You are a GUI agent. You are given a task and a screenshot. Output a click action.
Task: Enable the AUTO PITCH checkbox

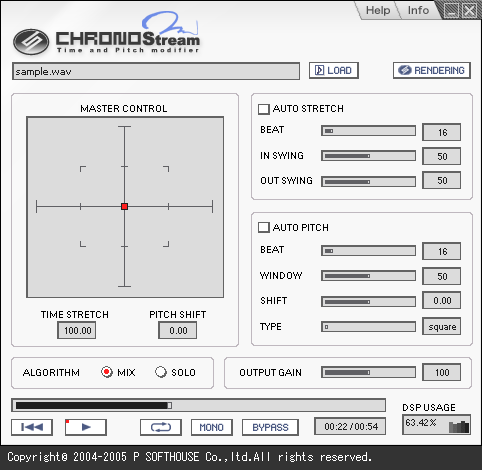[x=264, y=227]
